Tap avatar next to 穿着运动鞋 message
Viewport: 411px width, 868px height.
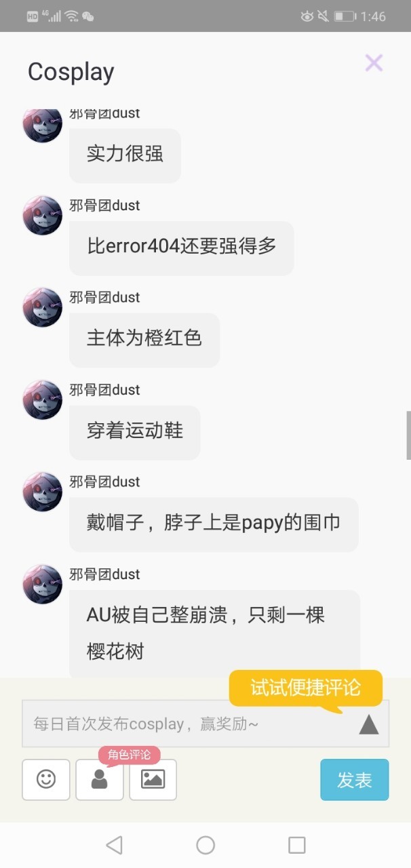point(43,400)
